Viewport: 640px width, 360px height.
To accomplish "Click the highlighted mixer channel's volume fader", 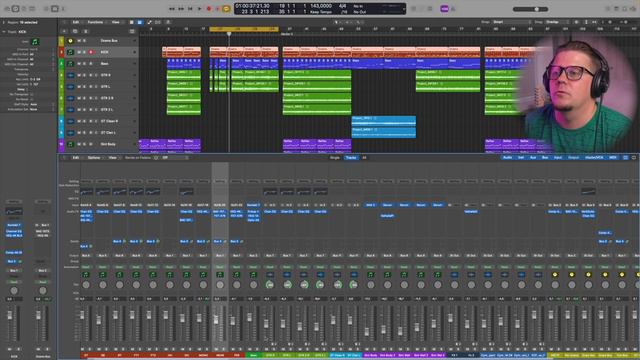I will [216, 319].
